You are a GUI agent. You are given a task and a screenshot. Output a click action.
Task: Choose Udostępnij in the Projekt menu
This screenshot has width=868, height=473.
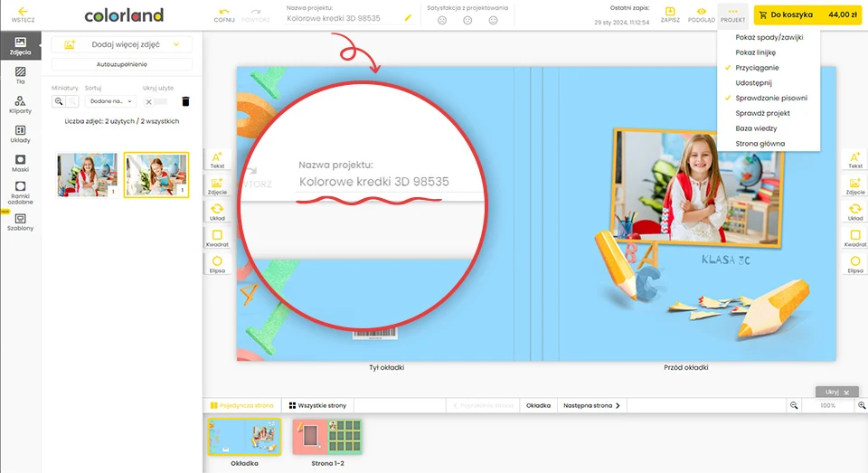pos(753,83)
